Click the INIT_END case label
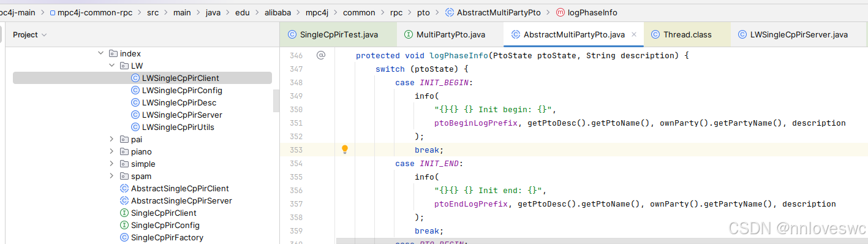Screen dimensions: 868x244 click(x=440, y=164)
